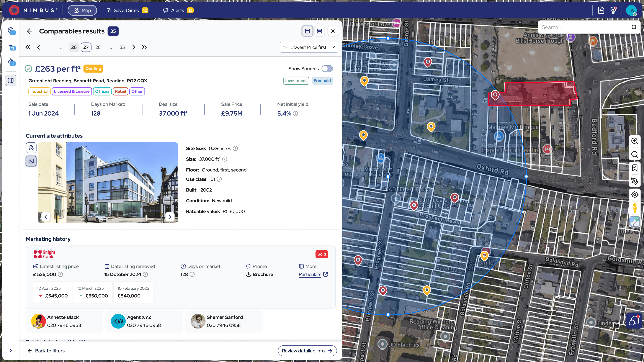This screenshot has height=362, width=644.
Task: Switch to single card layout view
Action: point(307,31)
